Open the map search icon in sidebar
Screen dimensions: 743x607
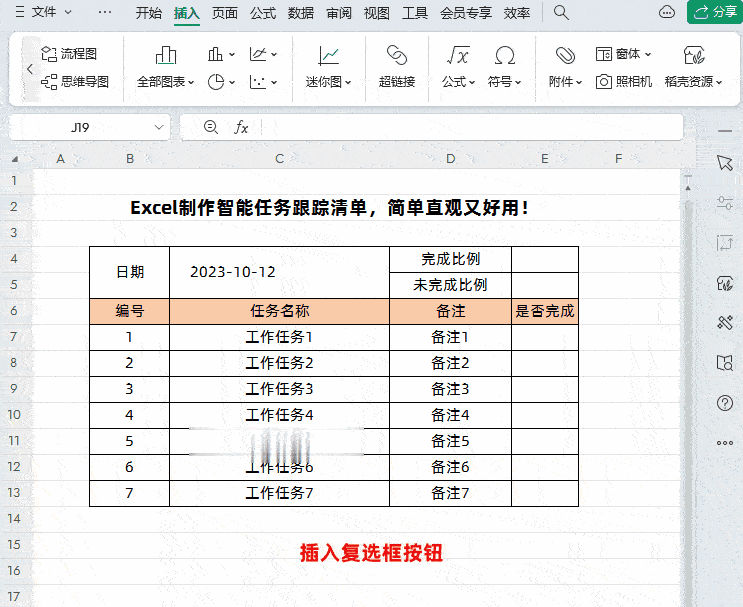pos(725,363)
